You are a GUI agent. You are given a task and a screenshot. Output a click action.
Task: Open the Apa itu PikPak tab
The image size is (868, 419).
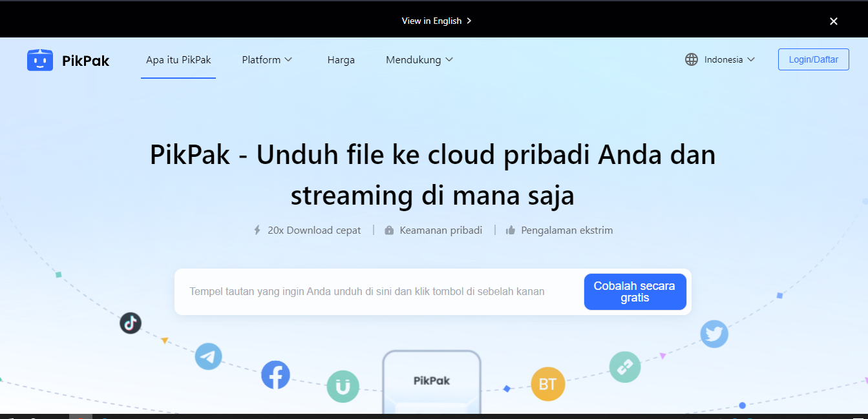point(178,59)
